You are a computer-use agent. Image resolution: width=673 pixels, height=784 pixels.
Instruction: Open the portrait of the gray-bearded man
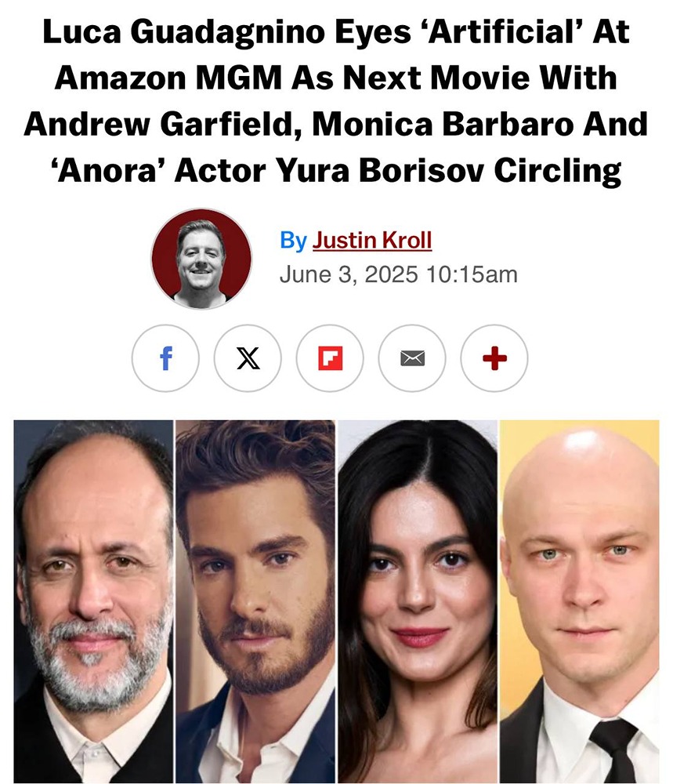(93, 601)
